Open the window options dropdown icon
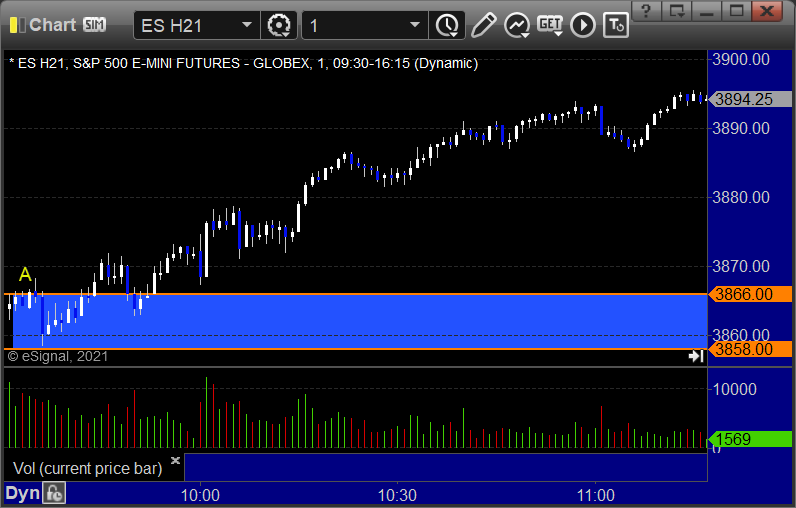Image resolution: width=796 pixels, height=508 pixels. pos(677,11)
